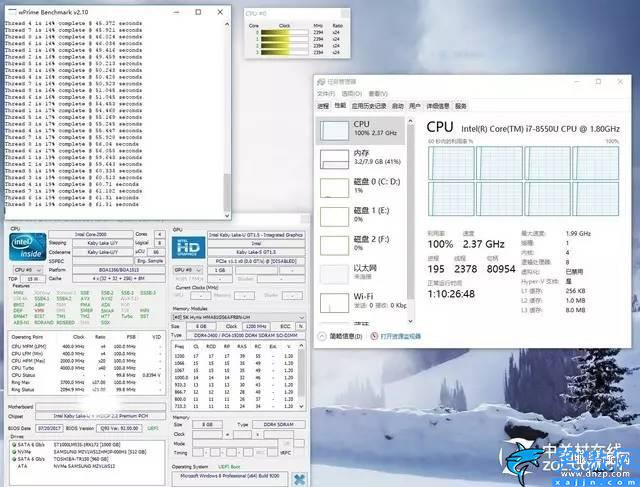Select 以太网 Ethernet entry in Task Manager
The image size is (640, 487).
(360, 274)
